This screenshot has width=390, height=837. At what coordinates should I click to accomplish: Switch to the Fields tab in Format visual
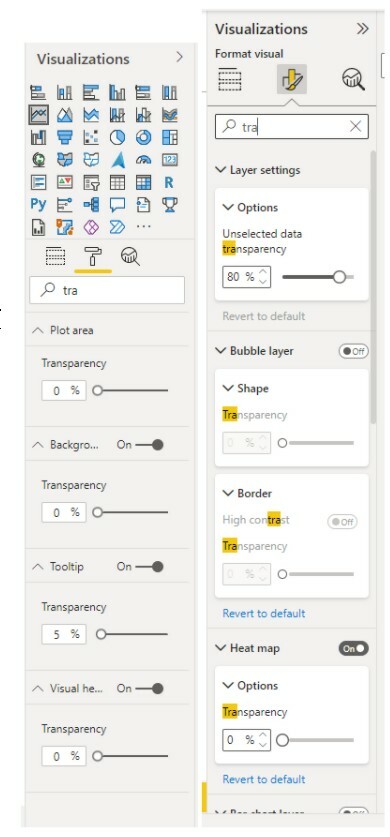tap(230, 80)
